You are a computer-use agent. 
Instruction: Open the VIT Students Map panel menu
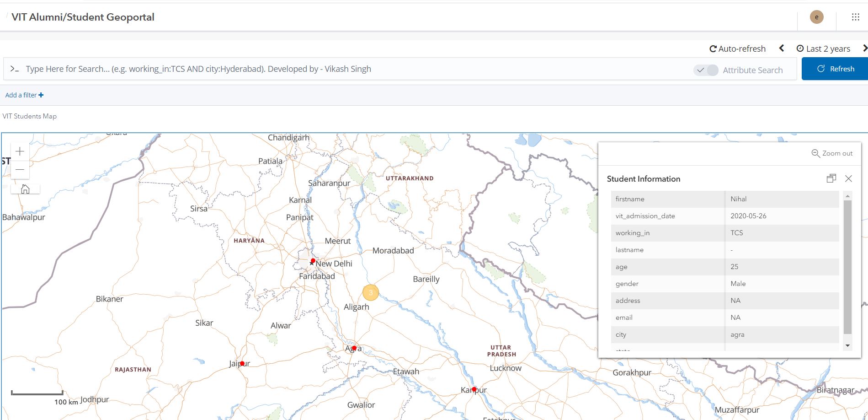30,116
